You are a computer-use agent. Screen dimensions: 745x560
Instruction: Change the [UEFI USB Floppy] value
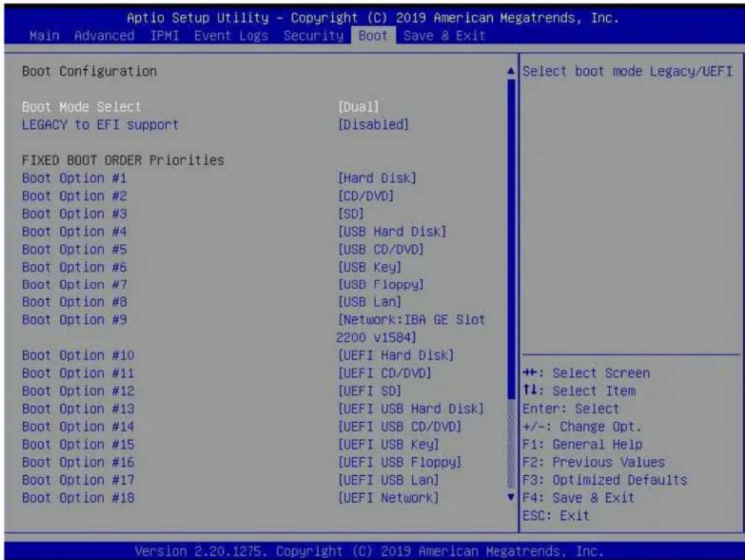coord(399,462)
